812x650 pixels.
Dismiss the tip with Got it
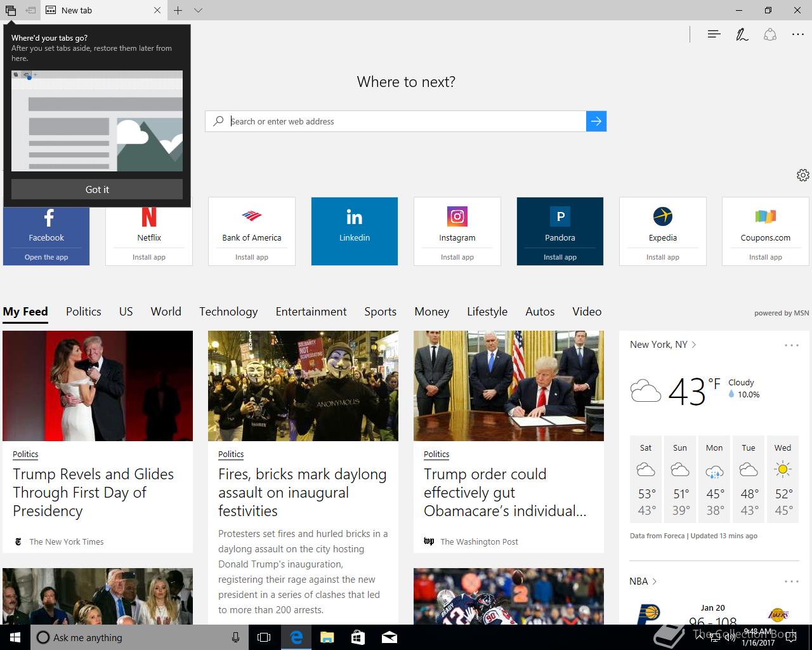coord(97,189)
